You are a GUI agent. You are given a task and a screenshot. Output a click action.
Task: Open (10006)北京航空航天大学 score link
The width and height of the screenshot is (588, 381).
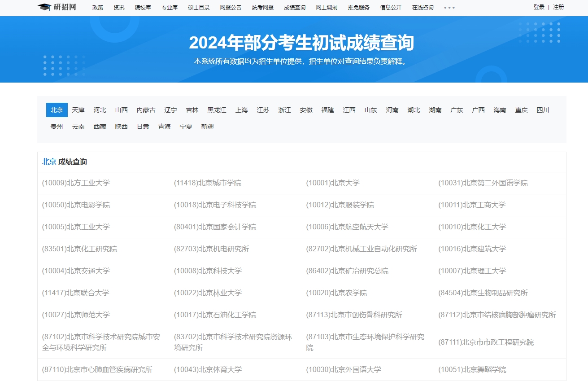tap(347, 227)
